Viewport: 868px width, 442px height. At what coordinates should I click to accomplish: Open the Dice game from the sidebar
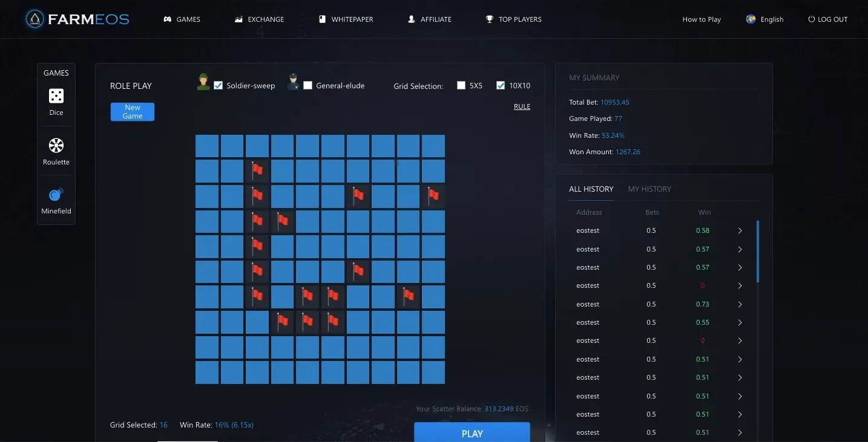tap(56, 102)
